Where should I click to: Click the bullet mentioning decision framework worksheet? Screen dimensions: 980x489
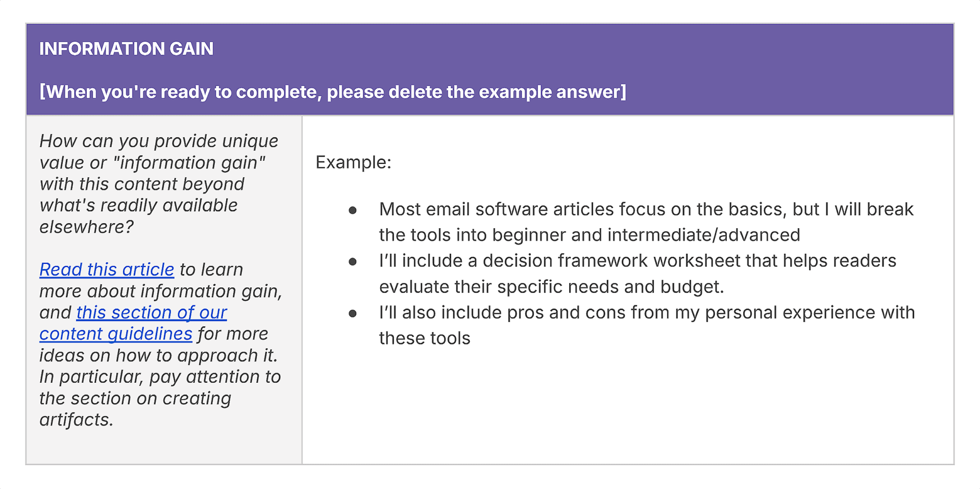pos(638,274)
